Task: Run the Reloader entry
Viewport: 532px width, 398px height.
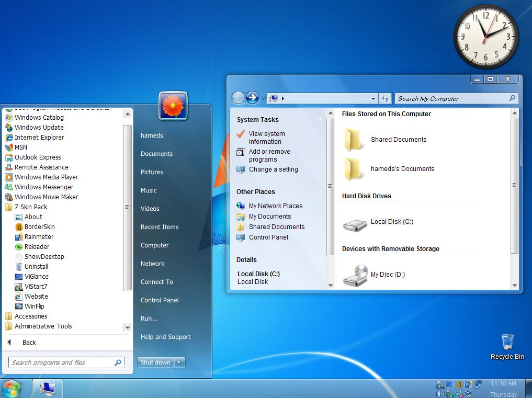Action: pyautogui.click(x=32, y=247)
